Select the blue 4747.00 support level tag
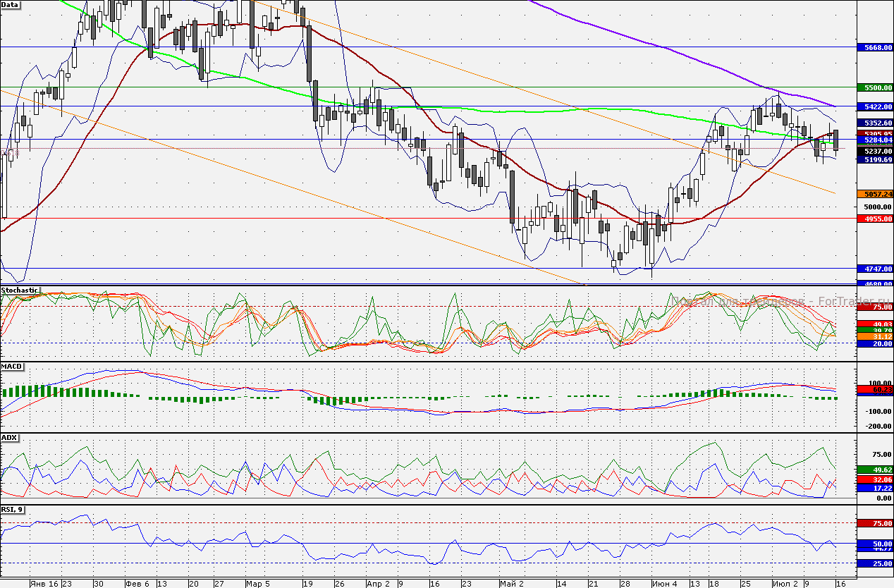This screenshot has height=588, width=894. click(874, 269)
